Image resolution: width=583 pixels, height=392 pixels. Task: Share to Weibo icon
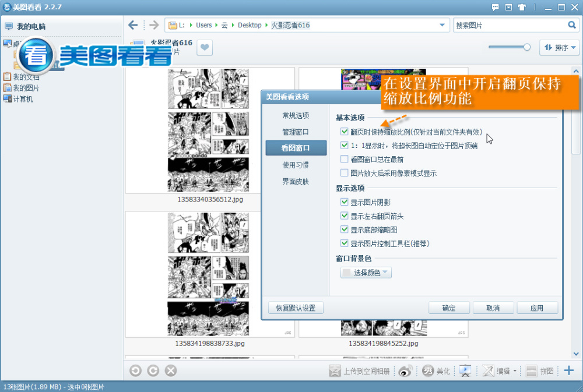click(405, 371)
